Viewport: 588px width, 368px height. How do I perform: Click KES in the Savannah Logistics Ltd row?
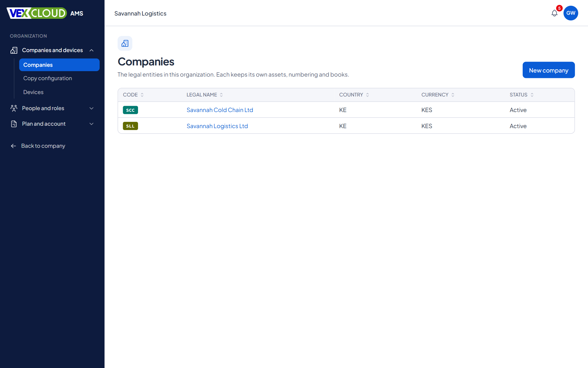click(x=427, y=126)
